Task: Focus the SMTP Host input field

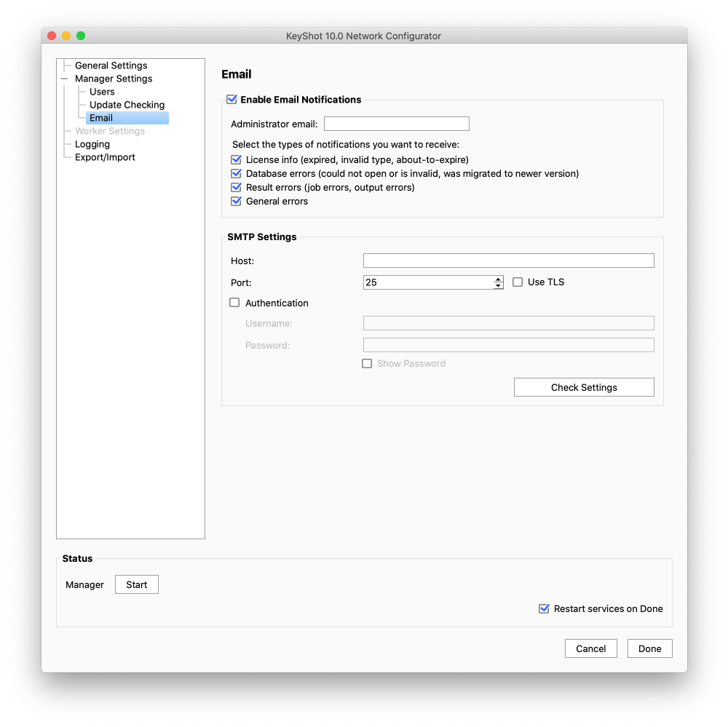Action: pyautogui.click(x=508, y=261)
